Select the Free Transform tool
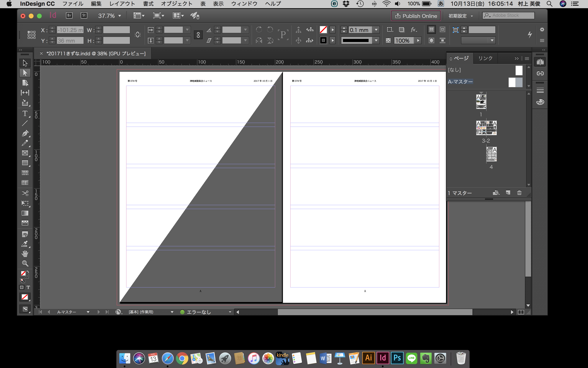 [24, 202]
